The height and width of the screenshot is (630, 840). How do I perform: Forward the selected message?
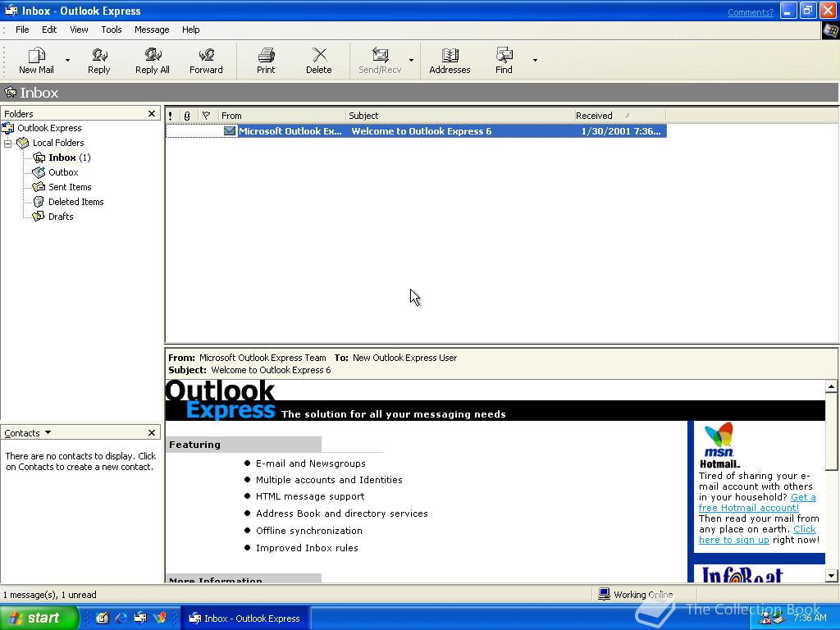[x=206, y=61]
